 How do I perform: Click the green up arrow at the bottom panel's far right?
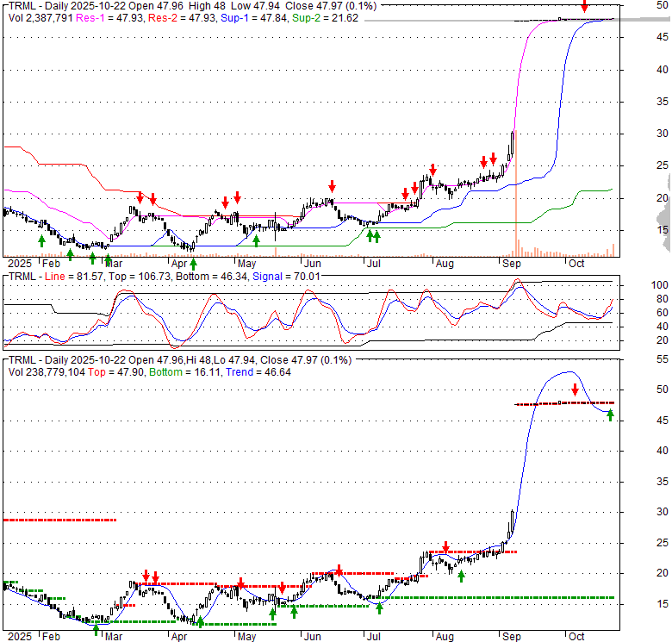pyautogui.click(x=610, y=415)
